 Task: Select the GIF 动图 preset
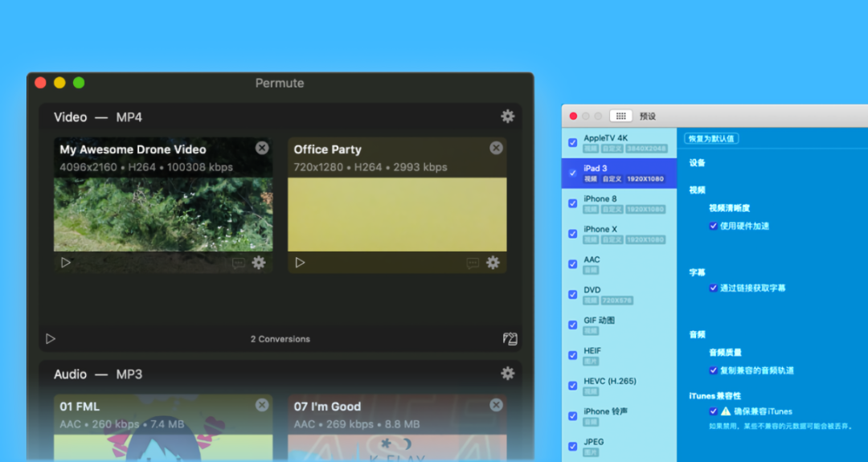tap(619, 325)
